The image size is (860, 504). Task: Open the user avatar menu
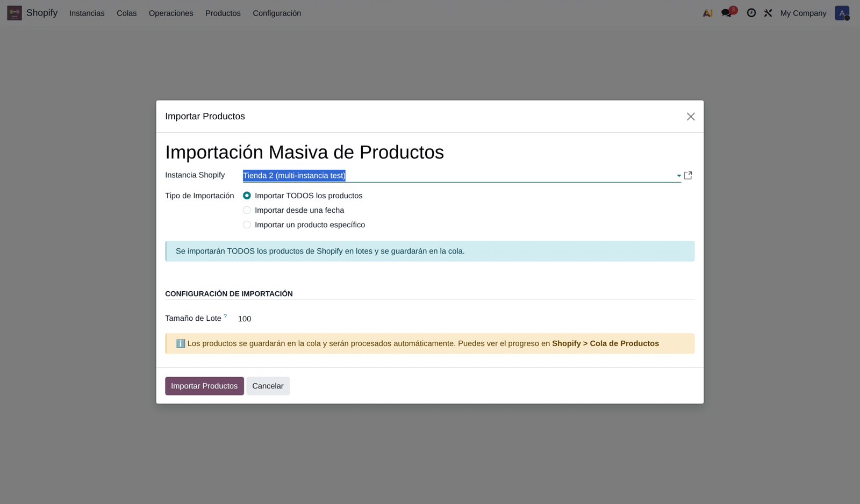coord(842,13)
